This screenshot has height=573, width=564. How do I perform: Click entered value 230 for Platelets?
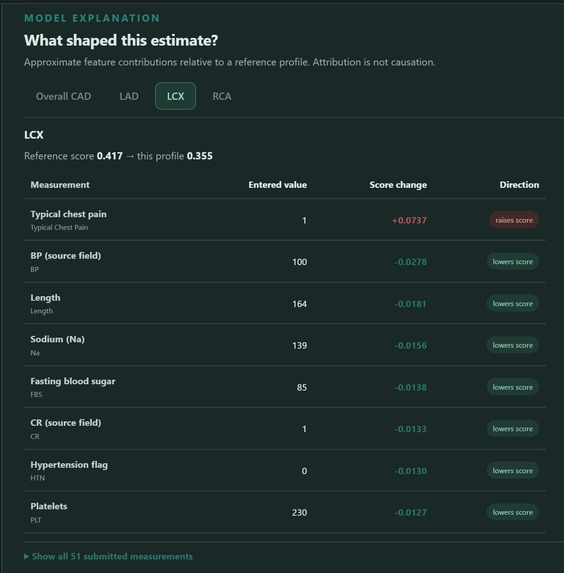point(299,513)
